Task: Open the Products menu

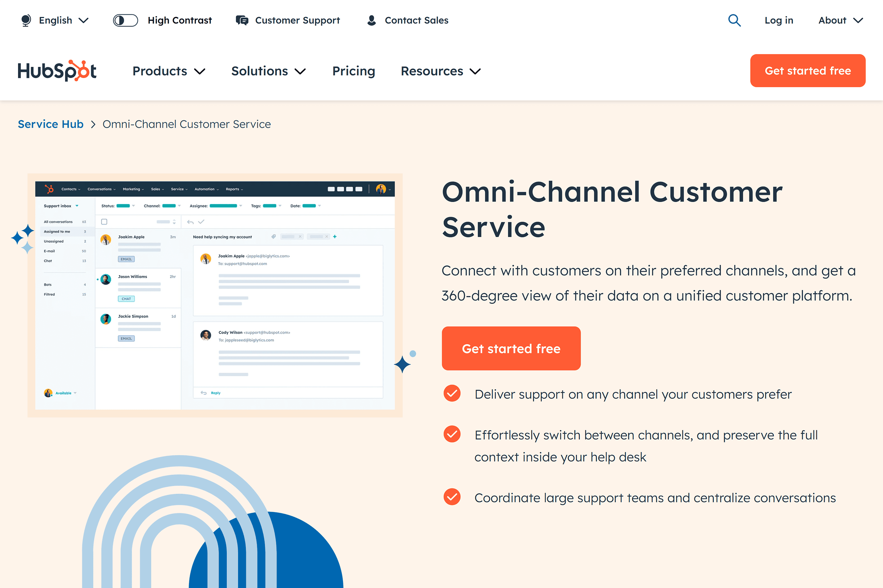Action: (x=169, y=71)
